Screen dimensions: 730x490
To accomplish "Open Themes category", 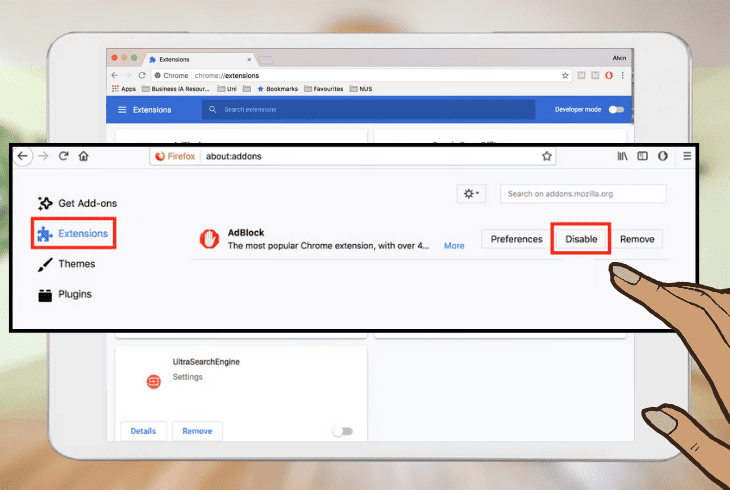I will click(x=66, y=264).
